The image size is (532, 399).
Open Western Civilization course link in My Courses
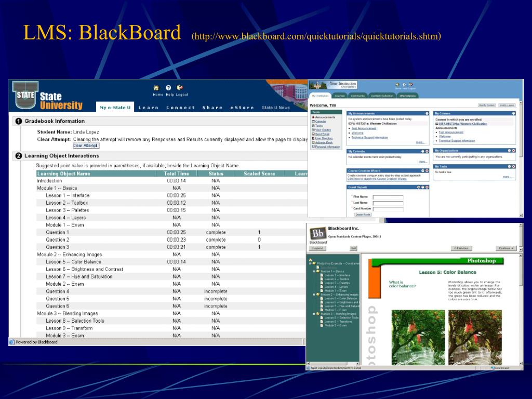[x=463, y=124]
